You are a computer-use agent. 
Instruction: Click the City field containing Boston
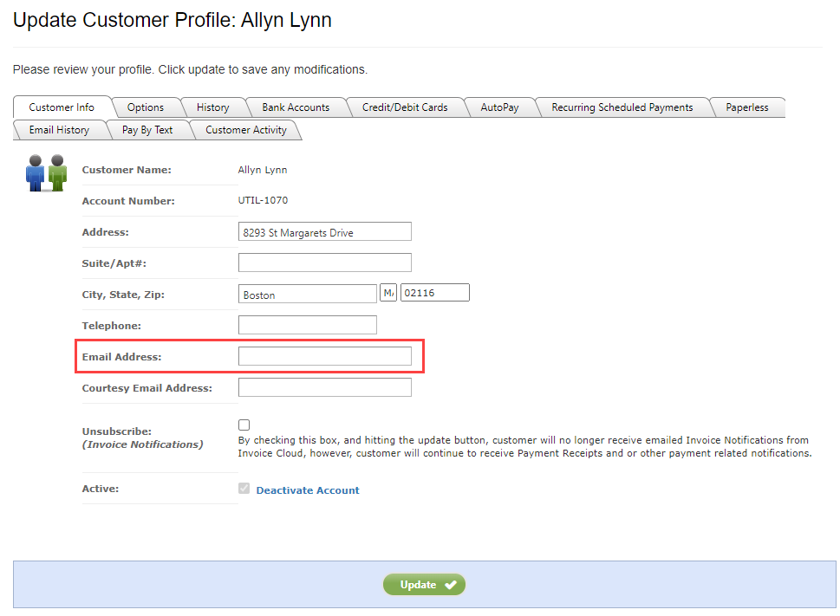click(308, 294)
